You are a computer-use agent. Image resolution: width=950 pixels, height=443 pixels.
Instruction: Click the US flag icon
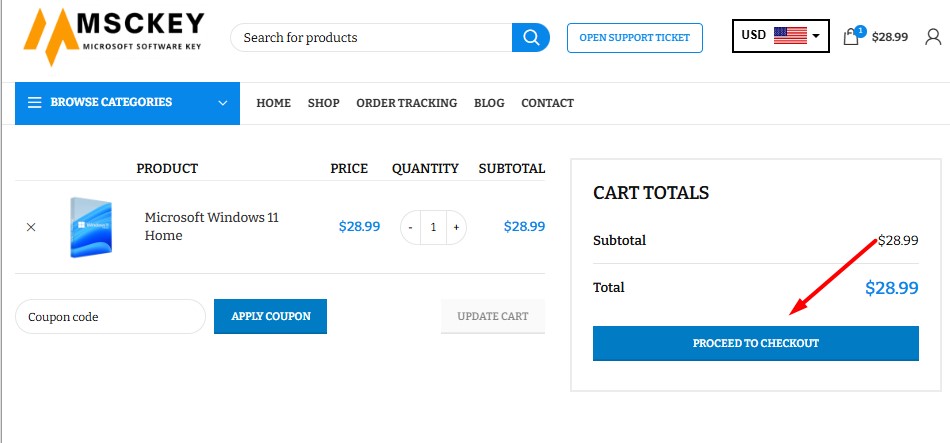pyautogui.click(x=790, y=36)
